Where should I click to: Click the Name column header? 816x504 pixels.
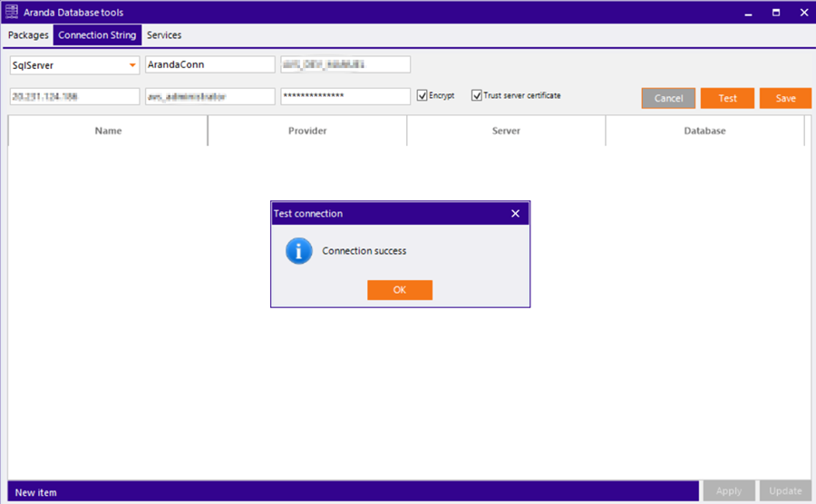(x=108, y=131)
